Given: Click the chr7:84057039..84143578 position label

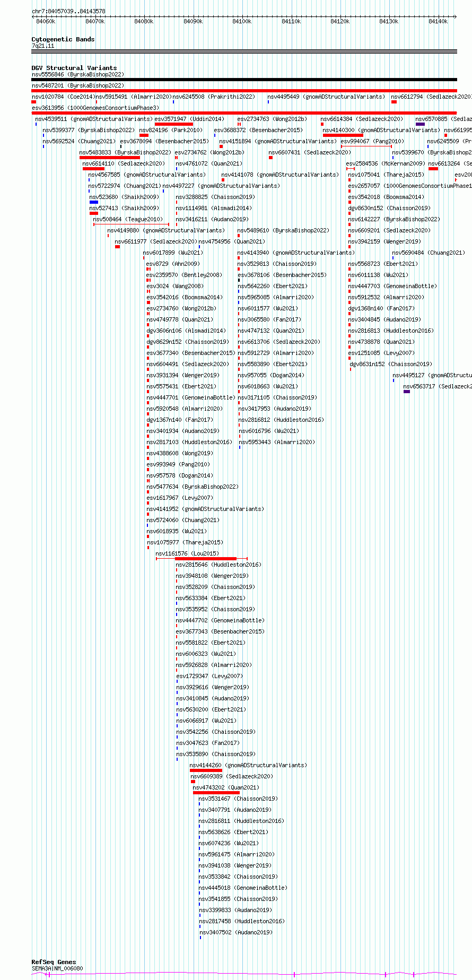Looking at the screenshot, I should tap(68, 11).
